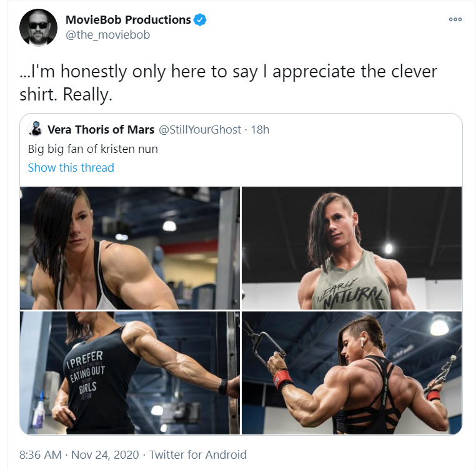This screenshot has height=470, width=476.
Task: Click the 8:36 AM Nov 24, 2020 timestamp
Action: 79,454
